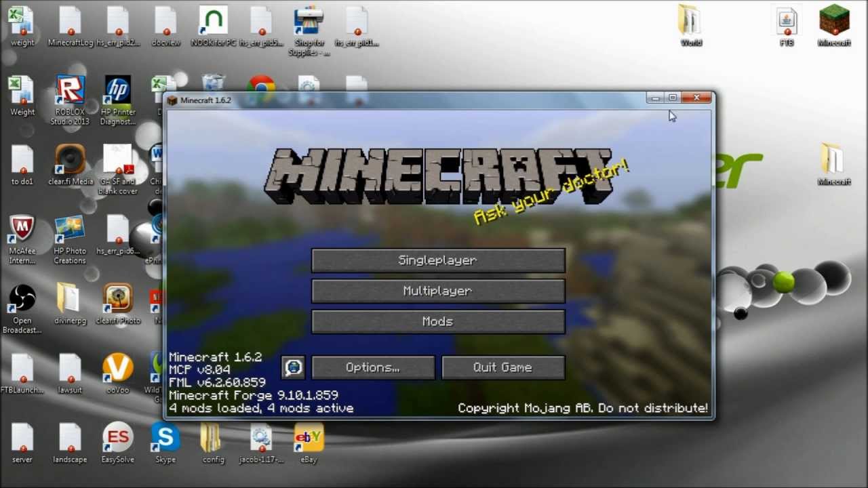The height and width of the screenshot is (488, 868).
Task: Select the server file icon
Action: tap(22, 443)
